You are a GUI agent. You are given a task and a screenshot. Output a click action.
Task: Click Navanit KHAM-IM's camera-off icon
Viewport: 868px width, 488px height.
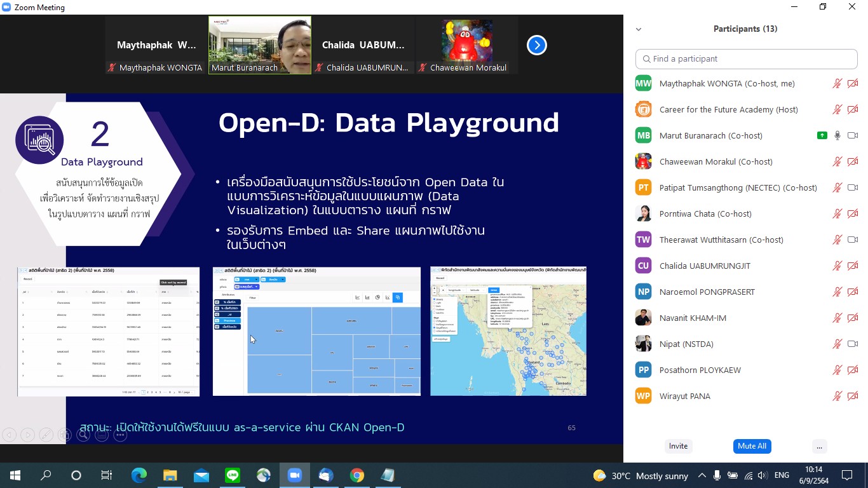[853, 318]
